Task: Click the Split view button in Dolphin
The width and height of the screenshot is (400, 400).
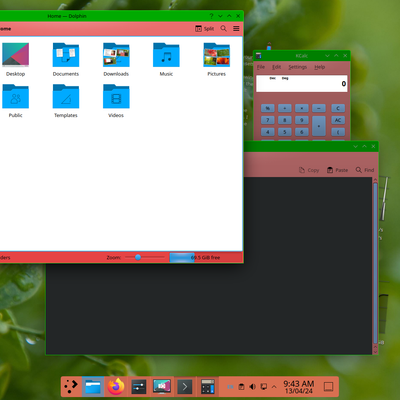Action: (204, 29)
